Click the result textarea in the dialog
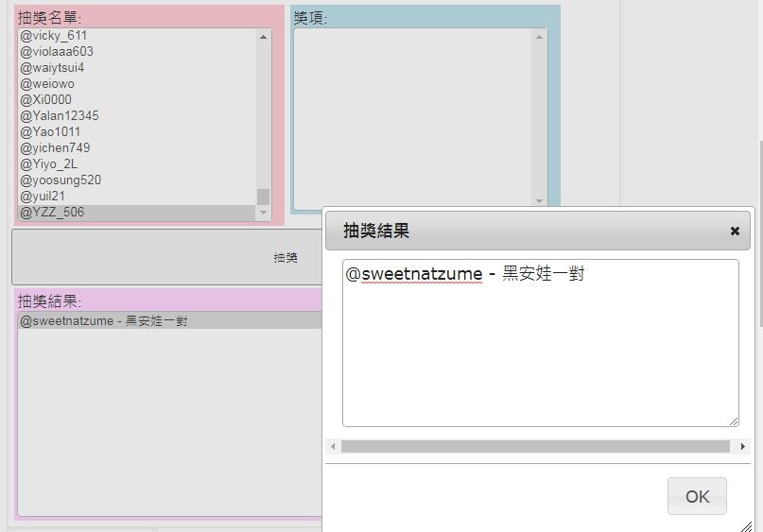 (541, 343)
